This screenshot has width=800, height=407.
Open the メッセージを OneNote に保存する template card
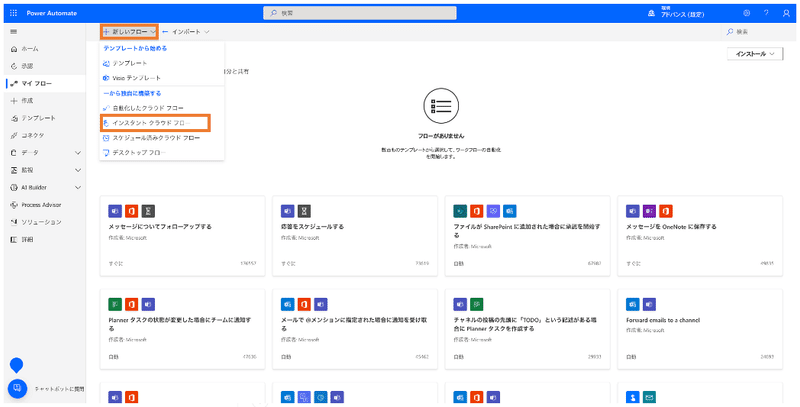[x=700, y=236]
